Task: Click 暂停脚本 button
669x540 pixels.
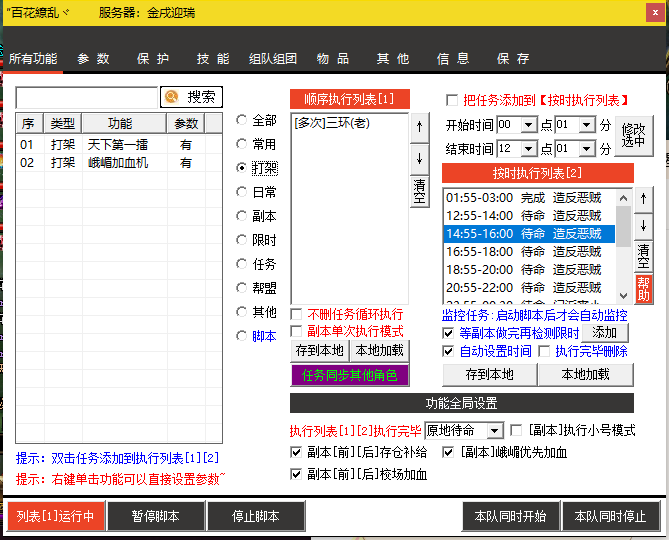Action: point(156,517)
